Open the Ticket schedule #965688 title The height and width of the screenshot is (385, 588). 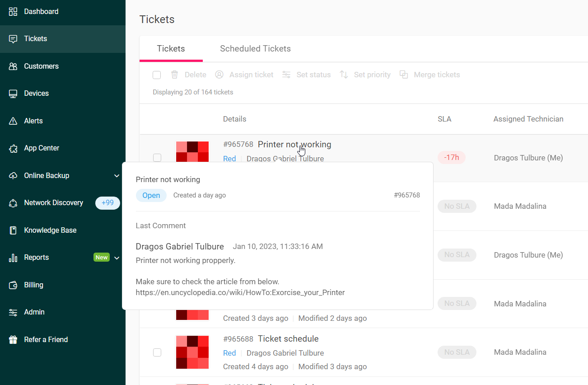pyautogui.click(x=288, y=339)
